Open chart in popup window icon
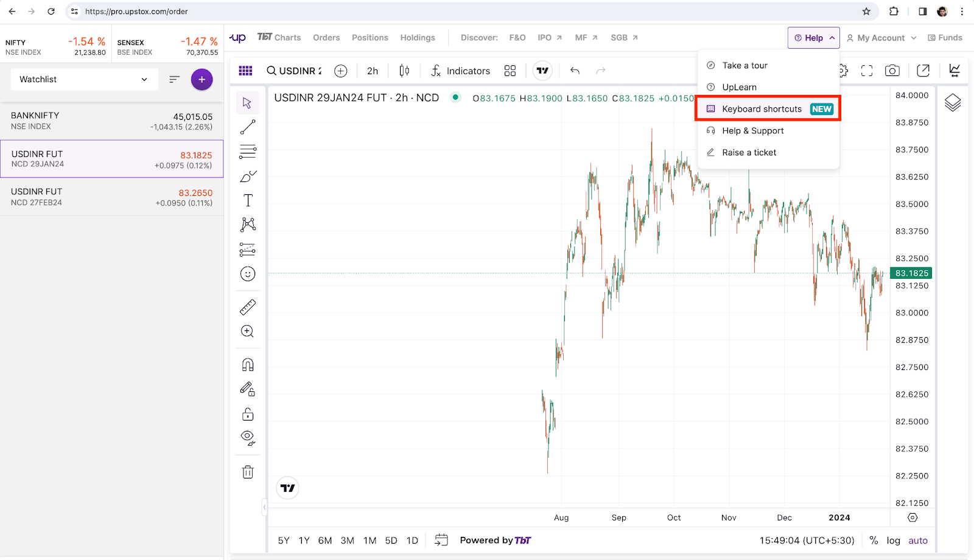 click(923, 71)
